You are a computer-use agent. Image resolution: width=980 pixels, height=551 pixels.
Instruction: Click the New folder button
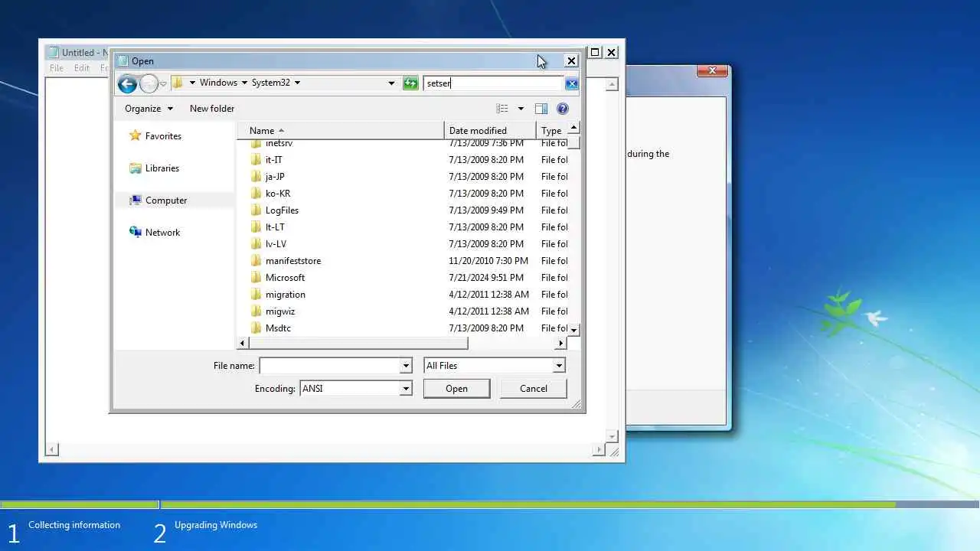click(x=212, y=109)
